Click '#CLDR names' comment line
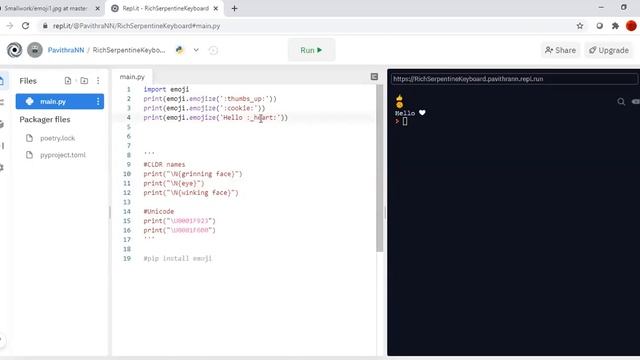Screen dimensions: 640x360 [164, 164]
